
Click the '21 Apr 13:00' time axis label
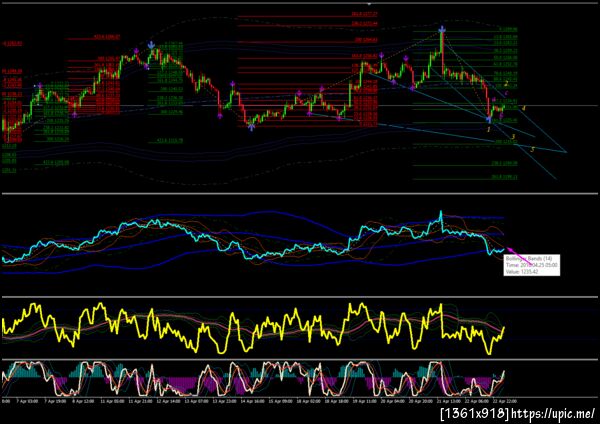450,401
